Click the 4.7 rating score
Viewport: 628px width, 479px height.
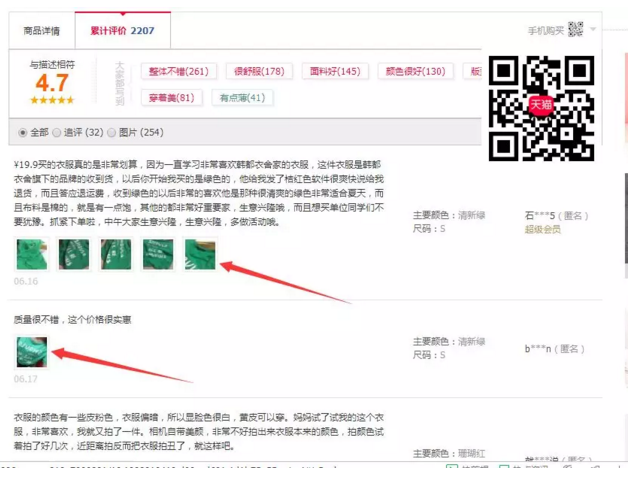tap(52, 83)
